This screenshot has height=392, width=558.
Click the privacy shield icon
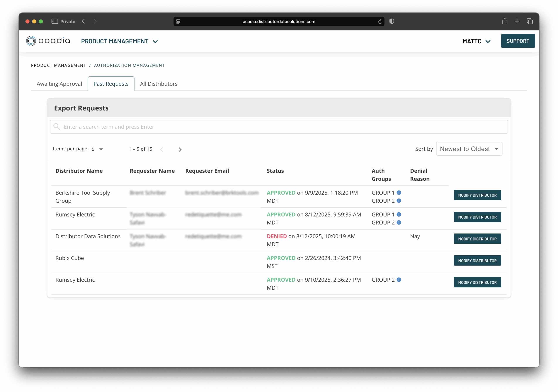click(391, 21)
